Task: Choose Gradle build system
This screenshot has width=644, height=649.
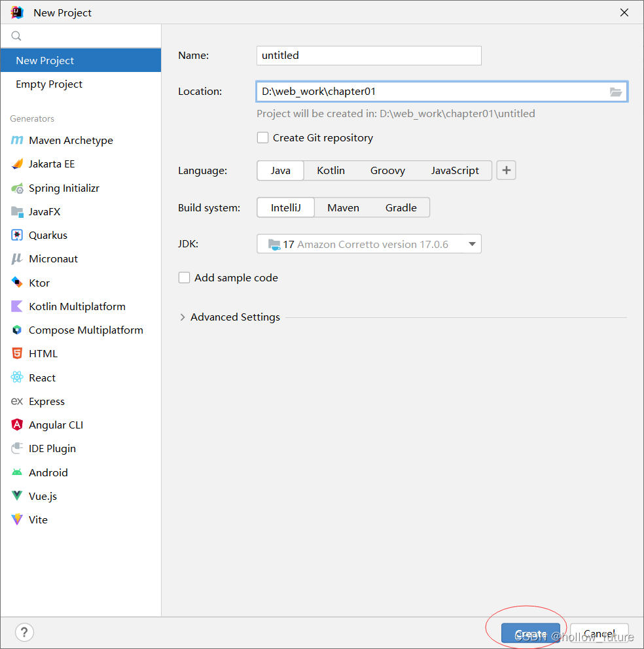Action: (x=401, y=208)
